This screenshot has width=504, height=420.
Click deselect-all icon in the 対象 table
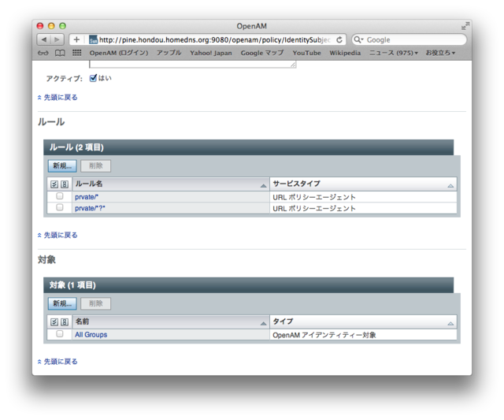coord(65,322)
